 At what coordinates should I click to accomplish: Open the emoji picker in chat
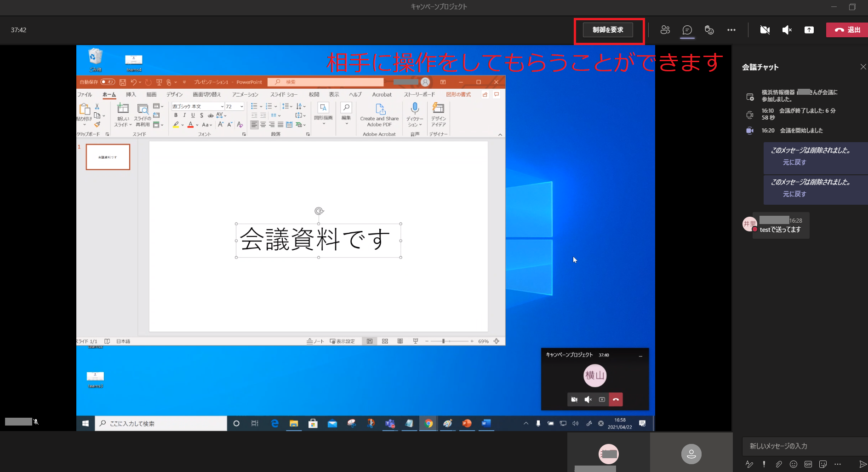pyautogui.click(x=793, y=464)
